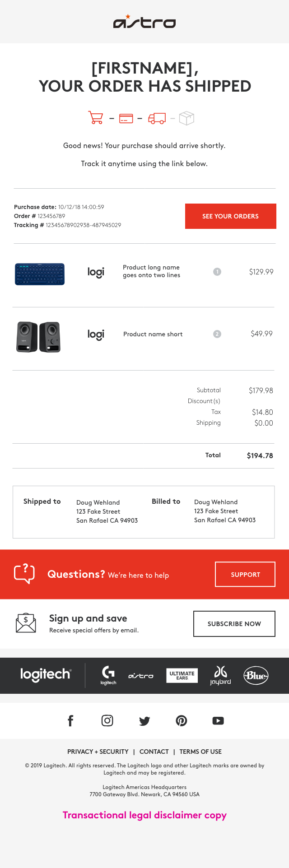The image size is (289, 868).
Task: Click the Jaybird brand logo
Action: [220, 675]
